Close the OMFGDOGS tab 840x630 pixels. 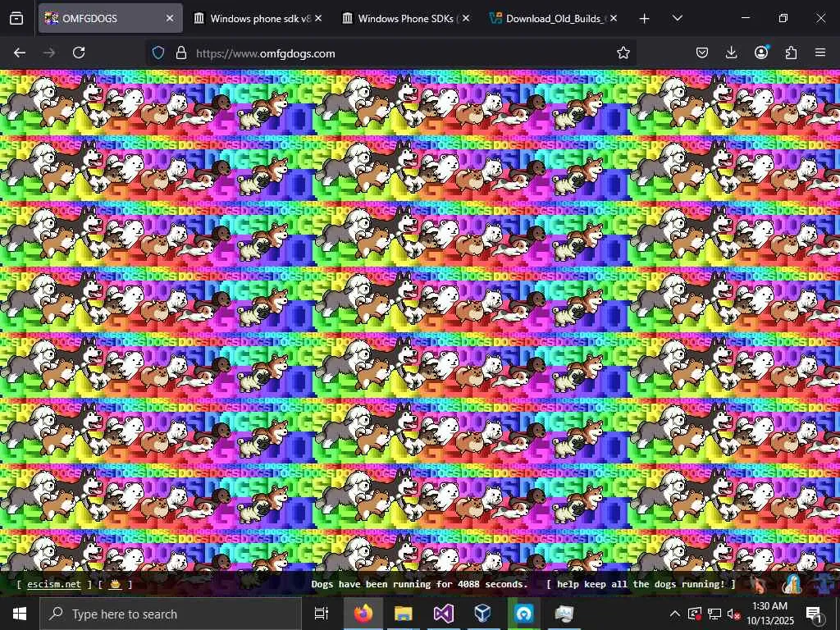(x=170, y=18)
